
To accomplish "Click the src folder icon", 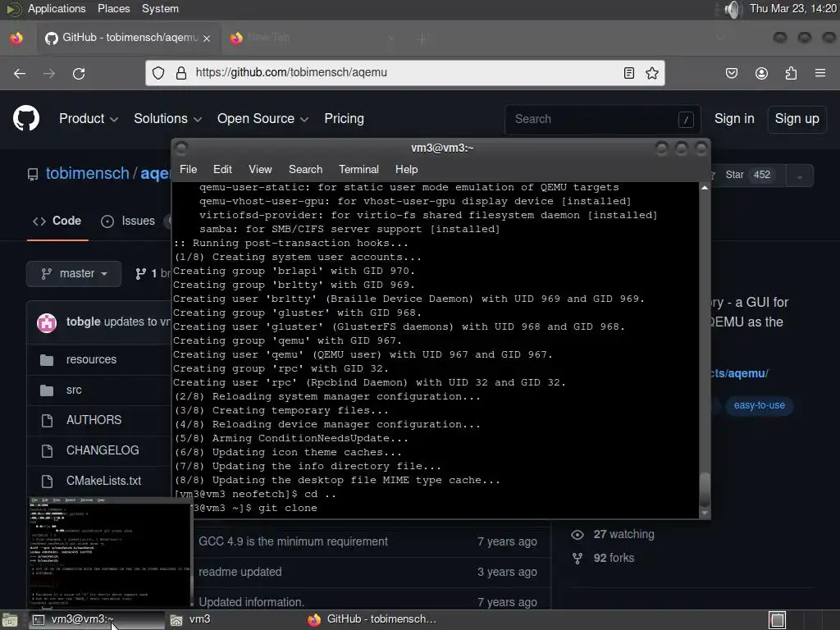I will point(47,390).
